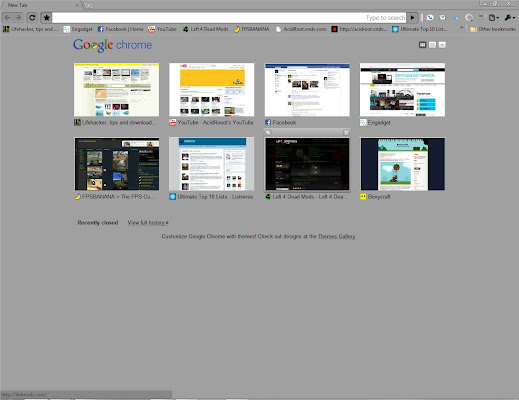Open the mail envelope extension icon
This screenshot has height=400, width=519.
point(443,17)
